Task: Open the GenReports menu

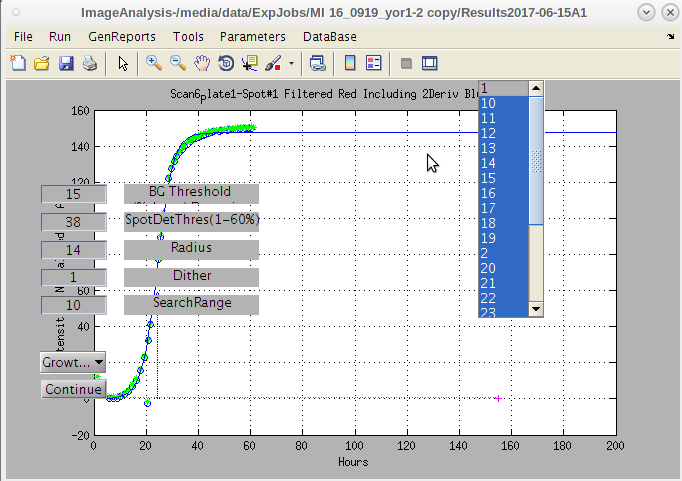Action: [x=122, y=36]
